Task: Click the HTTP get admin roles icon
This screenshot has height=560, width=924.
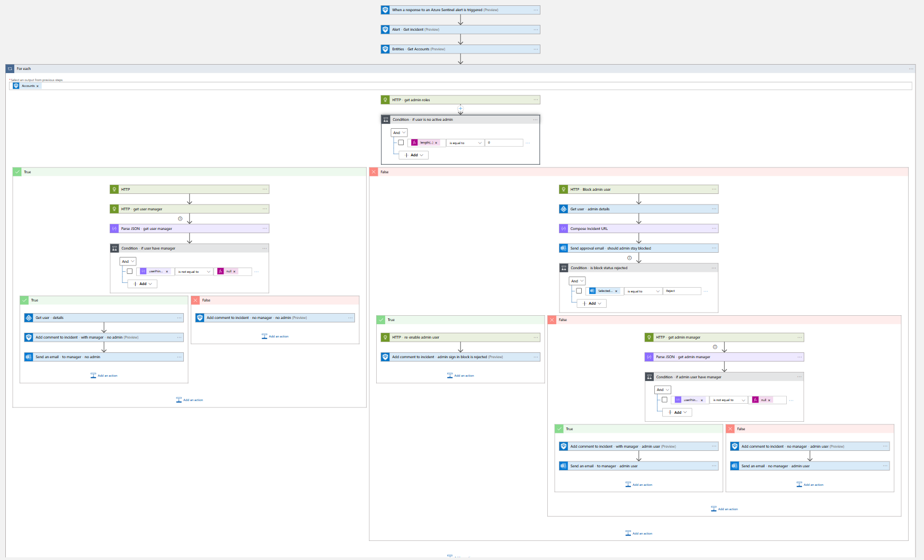Action: click(385, 100)
